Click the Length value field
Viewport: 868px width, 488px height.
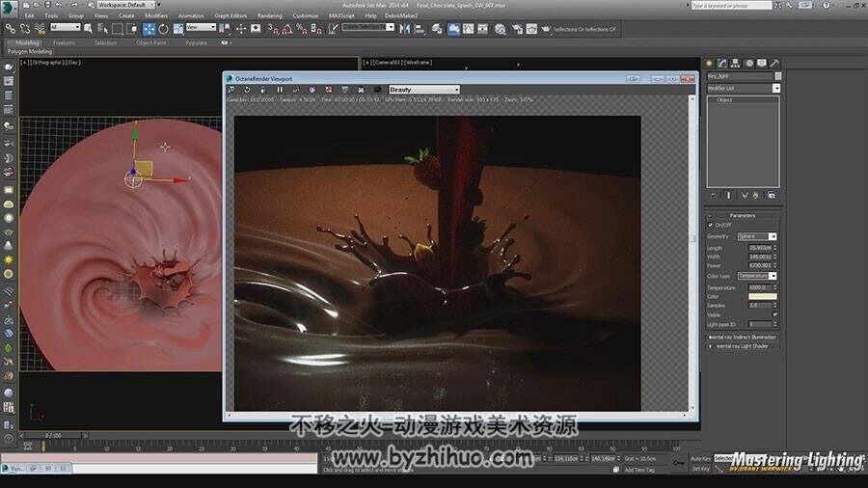coord(760,248)
